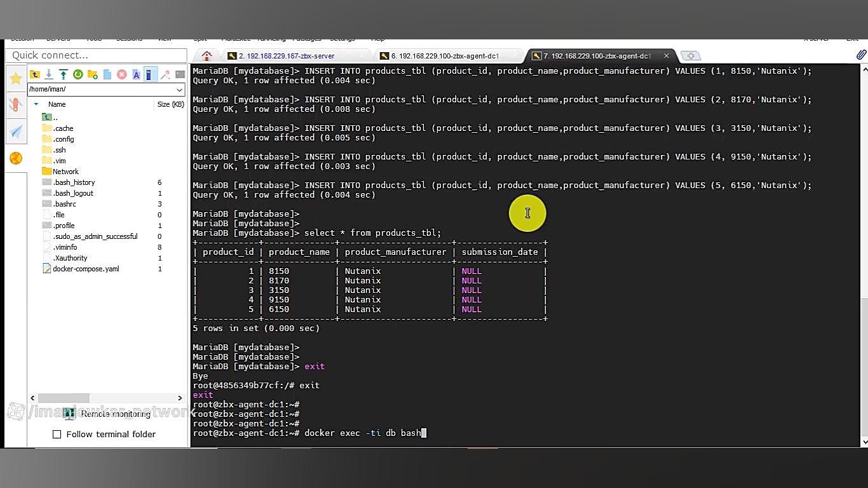This screenshot has height=488, width=868.
Task: Open terminal icon at the toolbar's end
Action: (x=180, y=74)
